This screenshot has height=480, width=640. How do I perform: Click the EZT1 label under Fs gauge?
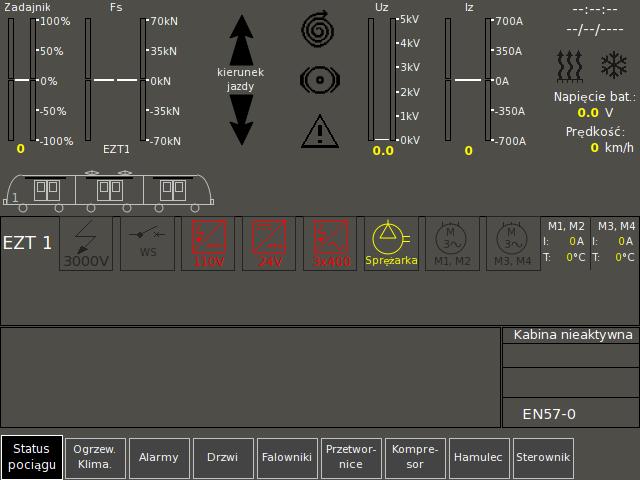[x=116, y=149]
